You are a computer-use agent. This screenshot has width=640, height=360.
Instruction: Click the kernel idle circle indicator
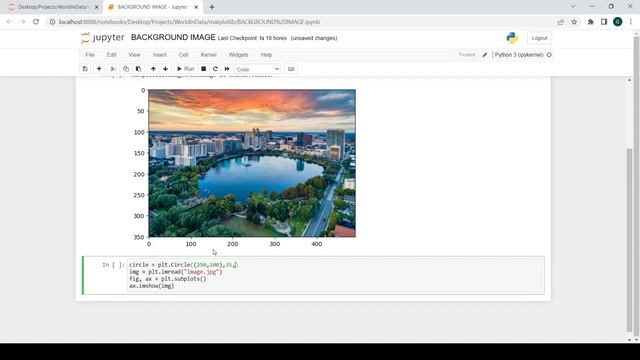[x=549, y=55]
